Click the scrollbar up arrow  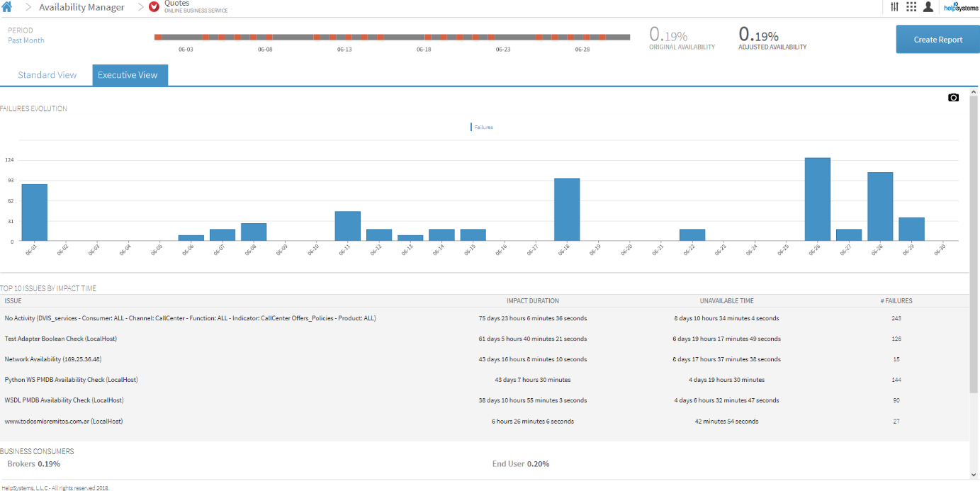coord(974,92)
